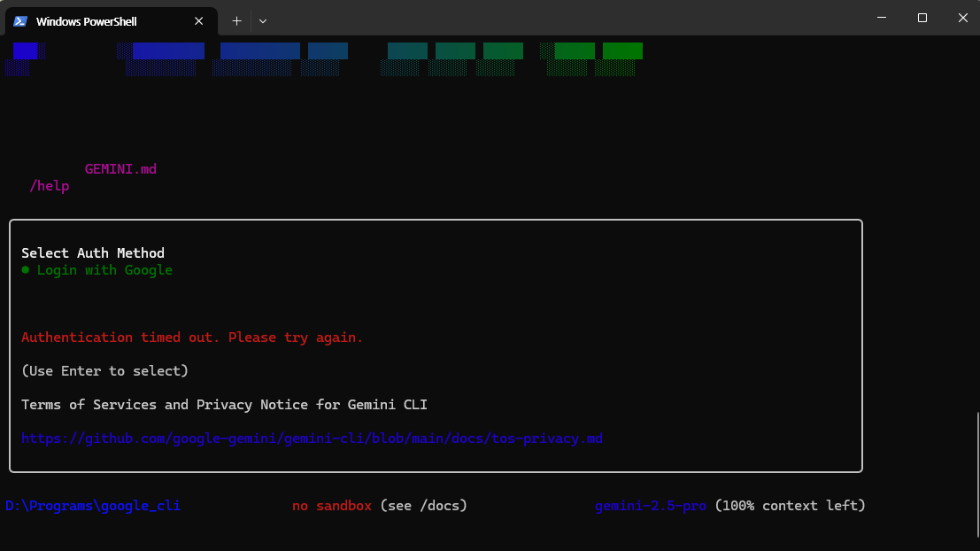The image size is (980, 551).
Task: Close the terminal window
Action: click(x=962, y=18)
